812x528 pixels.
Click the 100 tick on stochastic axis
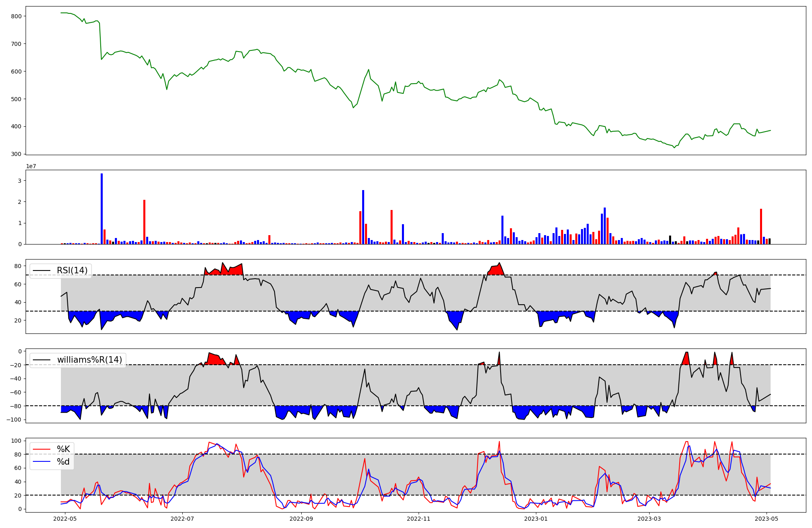point(16,441)
